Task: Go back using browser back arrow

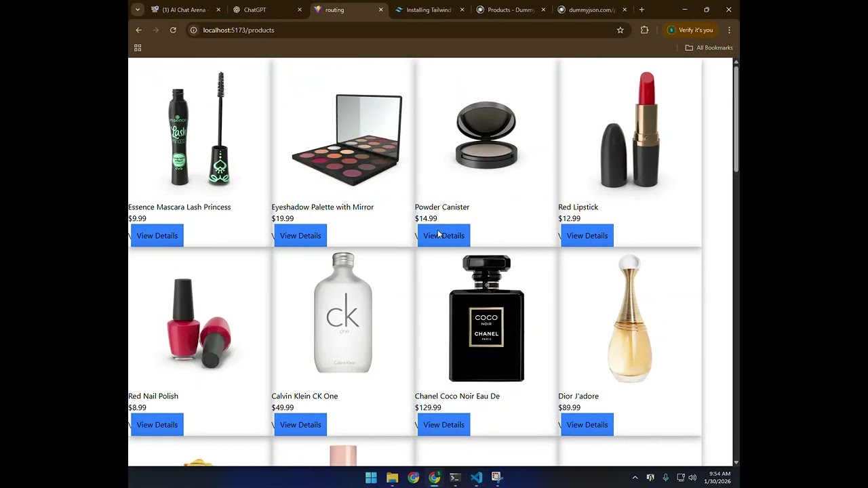Action: (x=138, y=30)
